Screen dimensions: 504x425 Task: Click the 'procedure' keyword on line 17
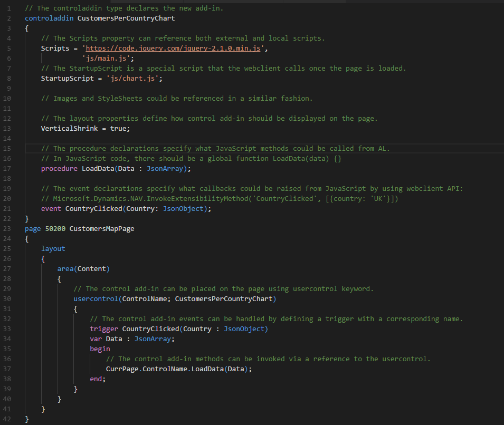(x=59, y=168)
